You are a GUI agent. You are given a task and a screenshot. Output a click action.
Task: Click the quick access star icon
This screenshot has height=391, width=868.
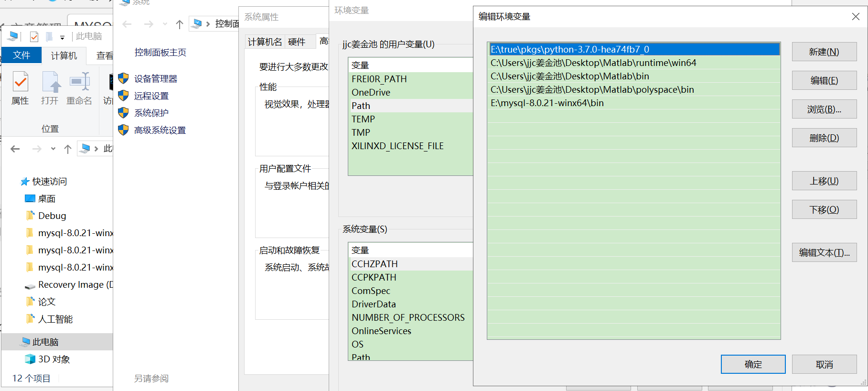coord(25,182)
